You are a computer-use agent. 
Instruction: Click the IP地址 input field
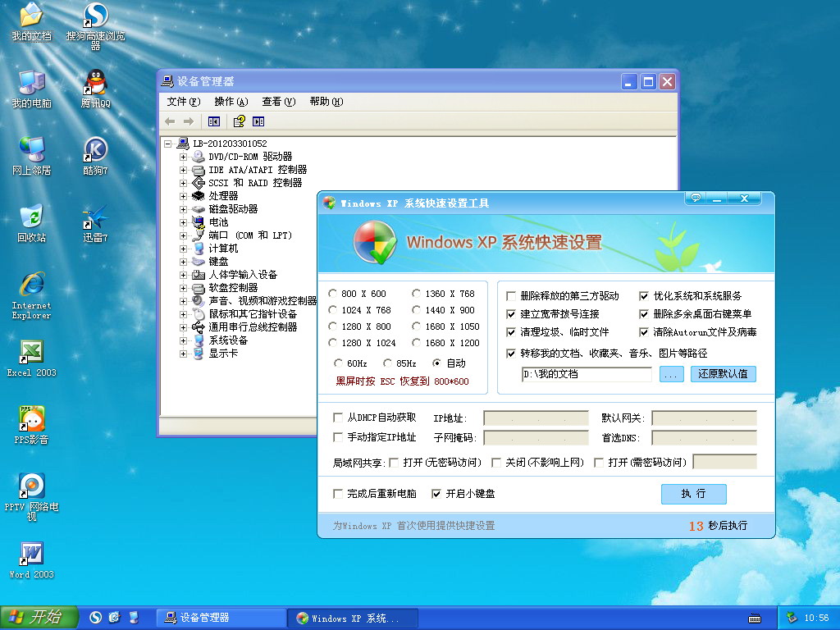536,418
